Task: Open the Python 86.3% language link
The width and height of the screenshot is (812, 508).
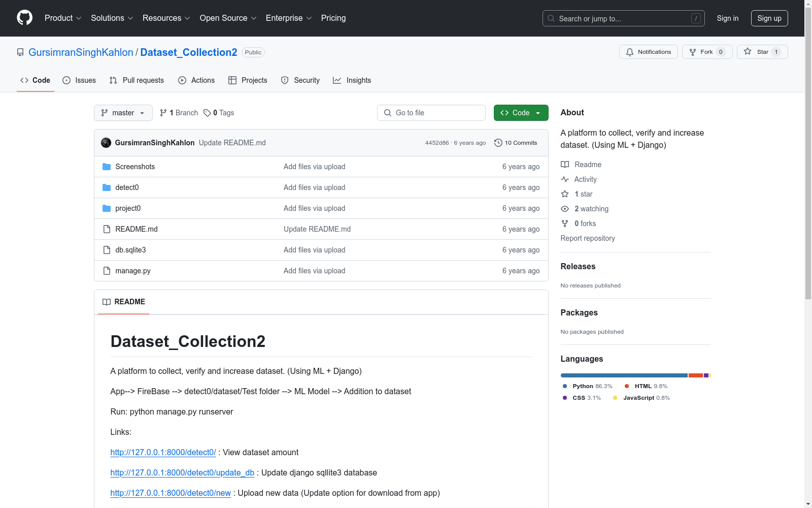Action: (588, 386)
